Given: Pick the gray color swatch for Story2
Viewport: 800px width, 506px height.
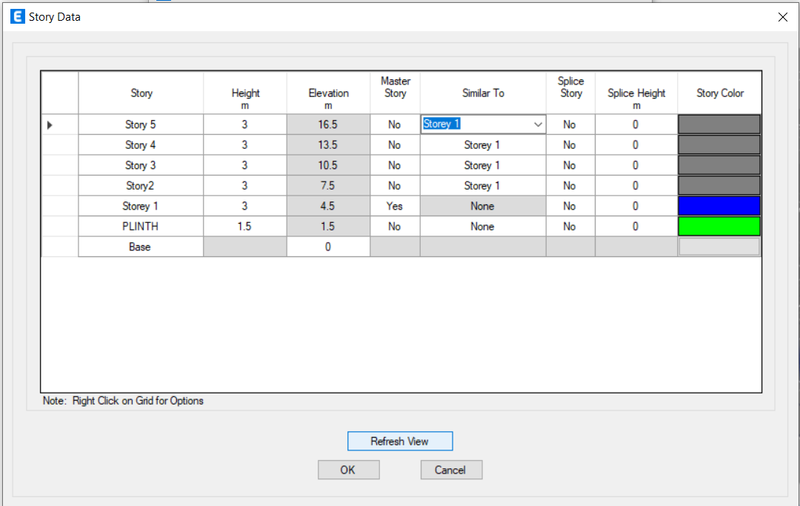Looking at the screenshot, I should [x=719, y=186].
